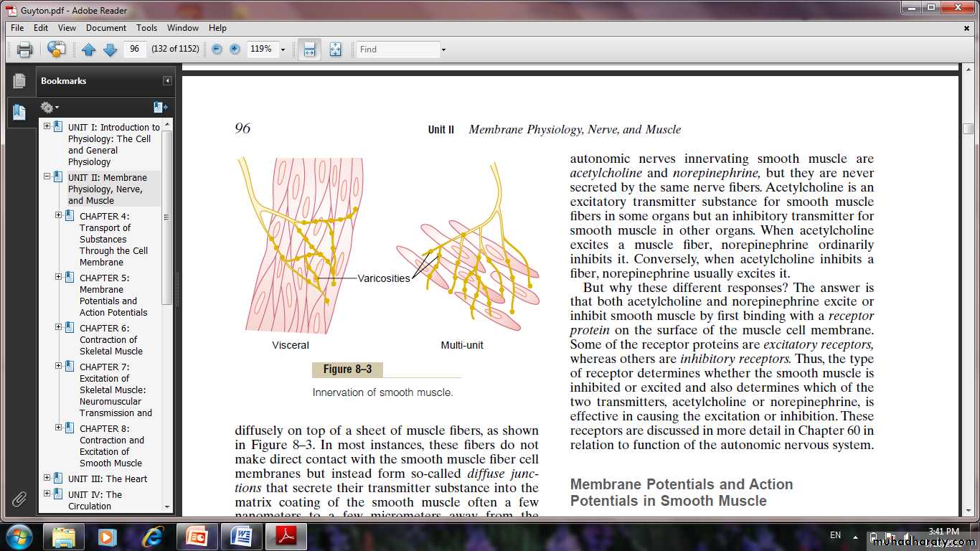Jump to CHAPTER 6 Contraction of Skeletal Muscle

[x=110, y=339]
